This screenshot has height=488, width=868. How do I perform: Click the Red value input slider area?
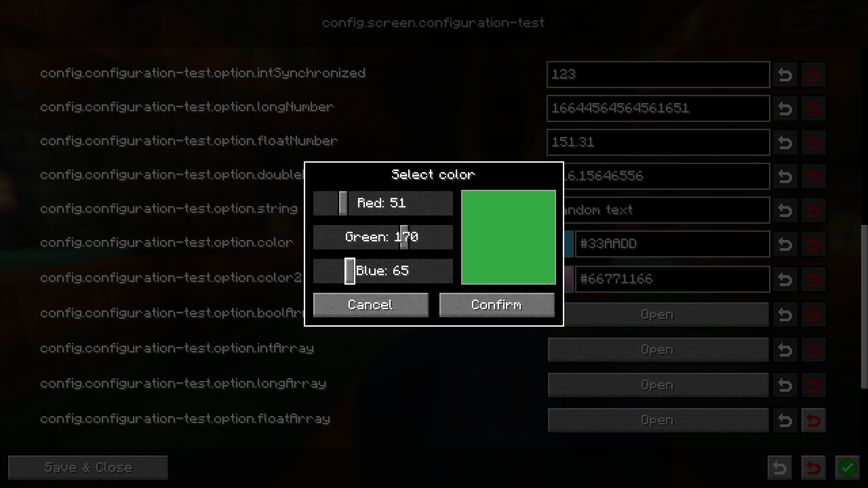pos(382,203)
